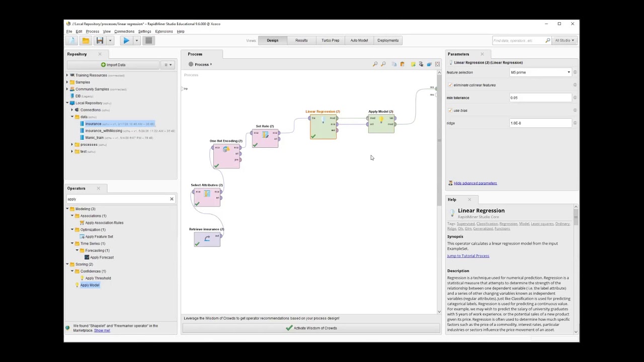Click info icon beside min tolerance
This screenshot has height=362, width=644.
click(x=575, y=98)
